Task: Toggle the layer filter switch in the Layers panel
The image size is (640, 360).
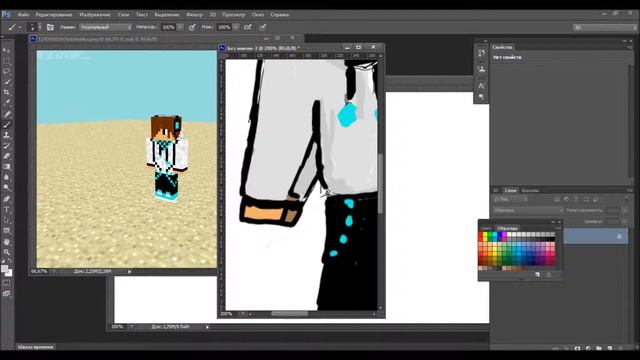Action: click(x=627, y=199)
